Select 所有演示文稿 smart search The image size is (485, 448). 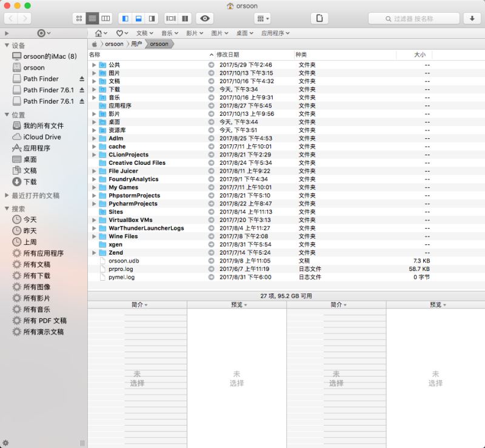pyautogui.click(x=38, y=332)
